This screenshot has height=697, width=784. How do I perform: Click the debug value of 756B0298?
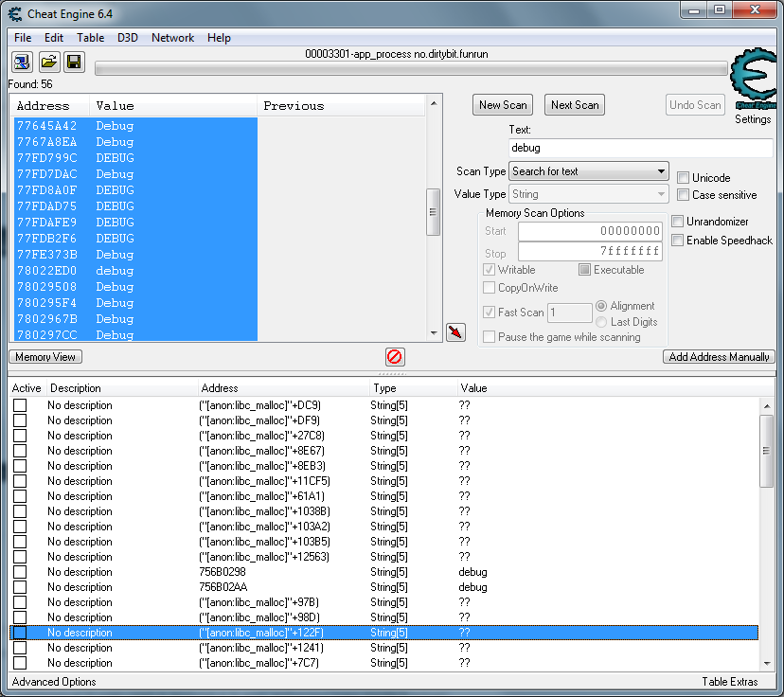pyautogui.click(x=472, y=571)
